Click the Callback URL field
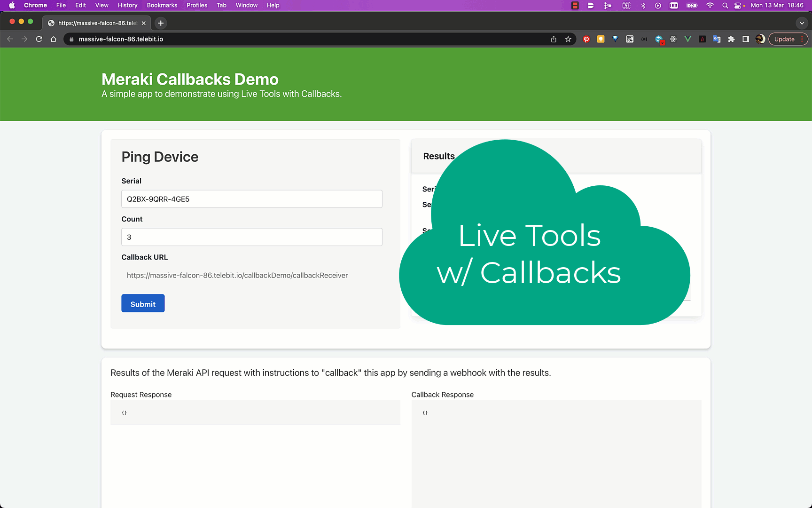Image resolution: width=812 pixels, height=508 pixels. [251, 275]
